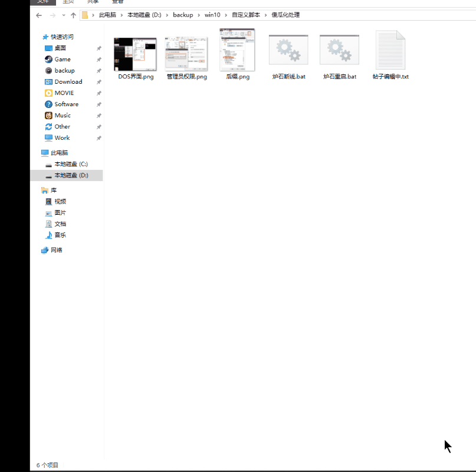Go back using the Back arrow
The height and width of the screenshot is (472, 476).
click(38, 15)
